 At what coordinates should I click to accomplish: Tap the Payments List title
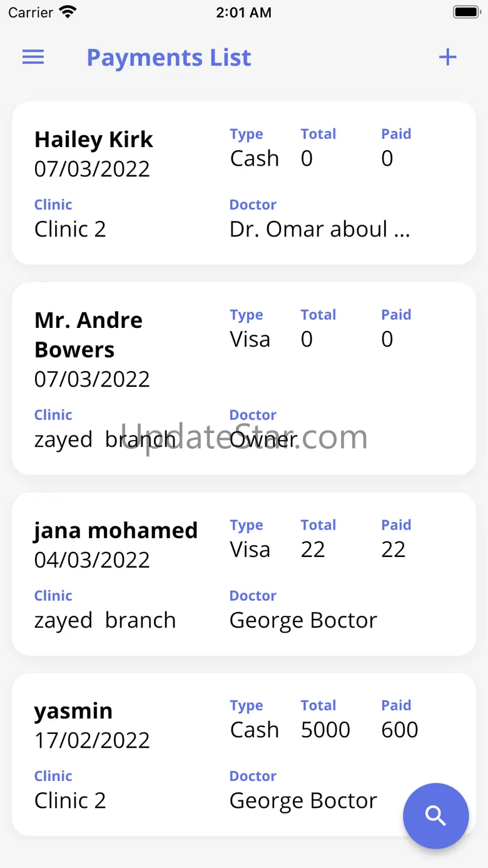[168, 58]
